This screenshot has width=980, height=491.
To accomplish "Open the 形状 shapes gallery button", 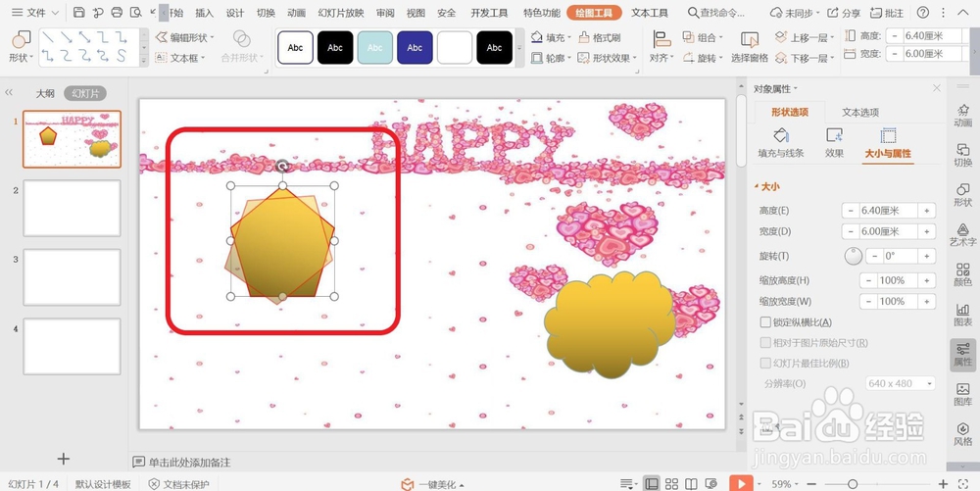I will pyautogui.click(x=22, y=47).
